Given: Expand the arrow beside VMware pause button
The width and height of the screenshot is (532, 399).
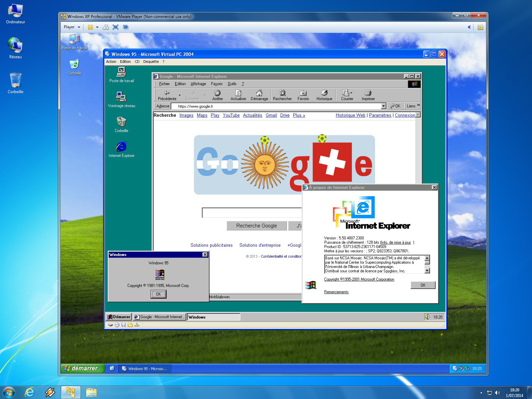Looking at the screenshot, I should 97,27.
